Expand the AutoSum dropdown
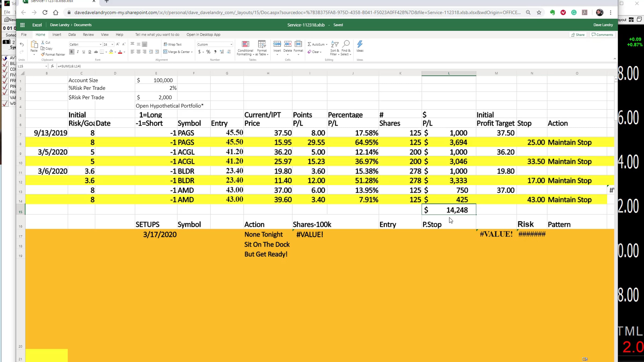 pyautogui.click(x=327, y=45)
